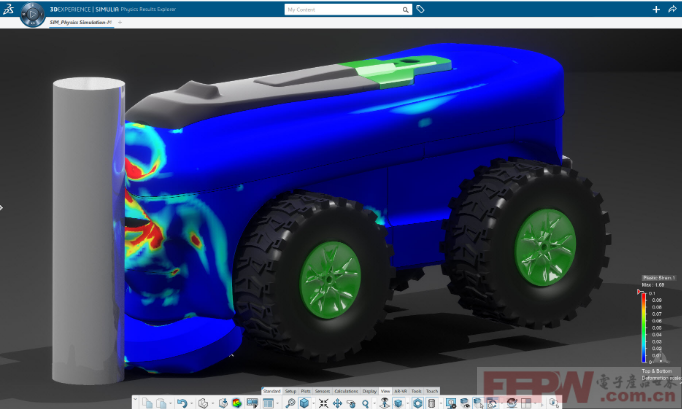Click the Copy icon in the bottom toolbar
Image resolution: width=682 pixels, height=409 pixels.
[147, 403]
